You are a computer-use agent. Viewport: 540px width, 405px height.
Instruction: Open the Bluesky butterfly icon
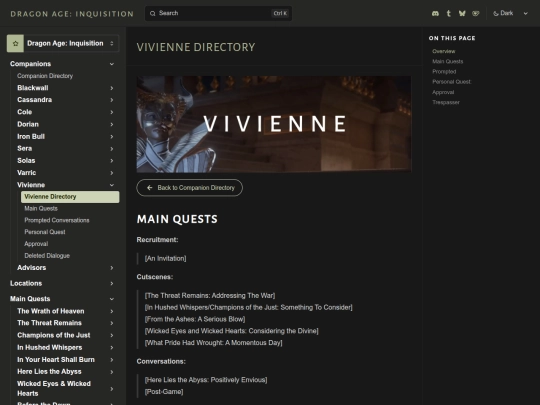point(462,13)
